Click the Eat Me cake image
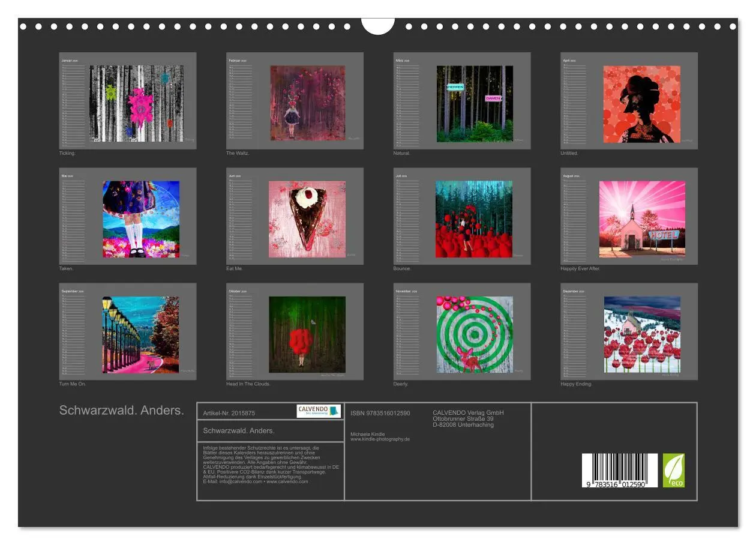Screen dimensions: 756x545 point(307,219)
